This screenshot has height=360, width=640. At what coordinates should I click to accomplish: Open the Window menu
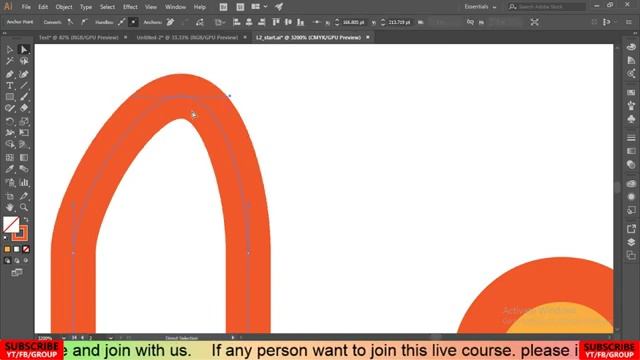tap(176, 7)
